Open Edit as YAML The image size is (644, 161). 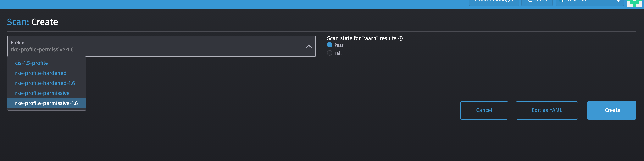(x=547, y=110)
